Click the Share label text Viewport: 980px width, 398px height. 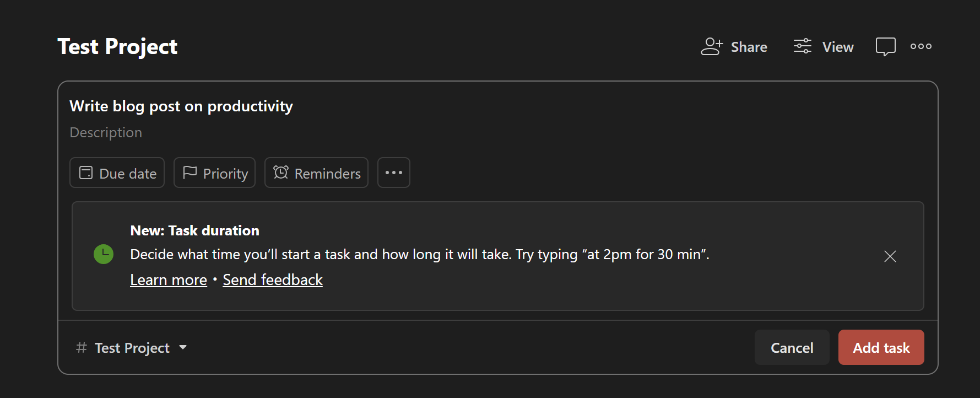pos(749,47)
